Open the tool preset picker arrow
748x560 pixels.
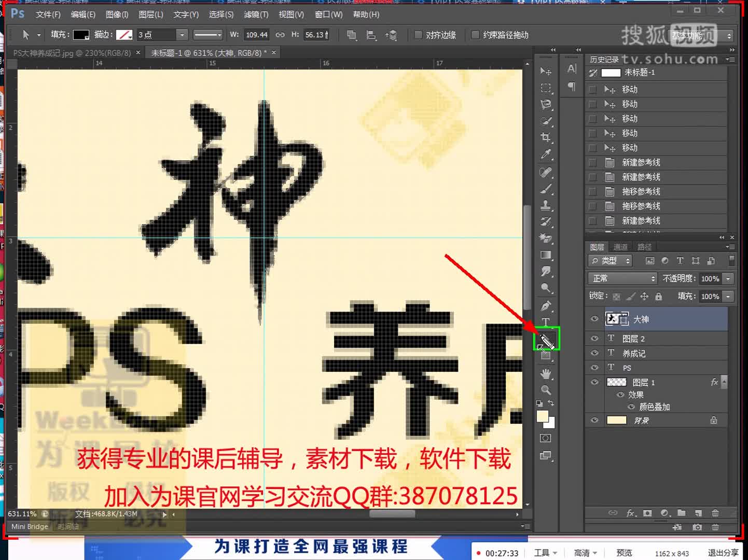39,35
